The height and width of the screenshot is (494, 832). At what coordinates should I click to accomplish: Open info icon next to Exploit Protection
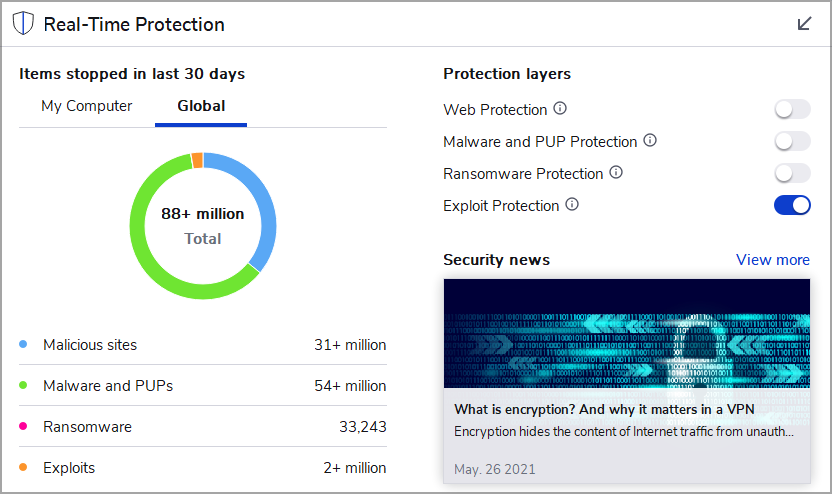click(572, 204)
